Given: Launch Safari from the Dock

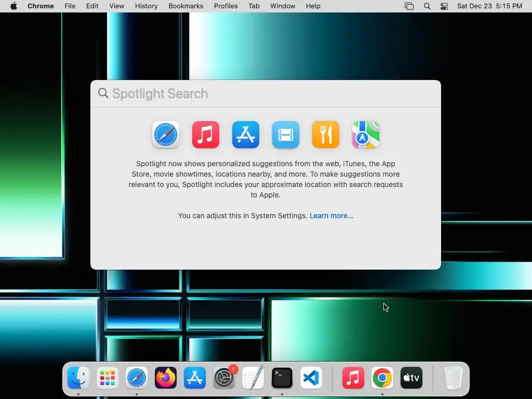Looking at the screenshot, I should (x=137, y=378).
